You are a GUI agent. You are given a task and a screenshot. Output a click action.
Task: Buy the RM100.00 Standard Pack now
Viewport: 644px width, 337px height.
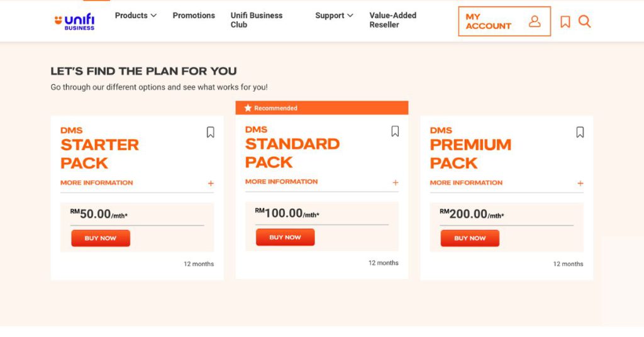(x=286, y=237)
